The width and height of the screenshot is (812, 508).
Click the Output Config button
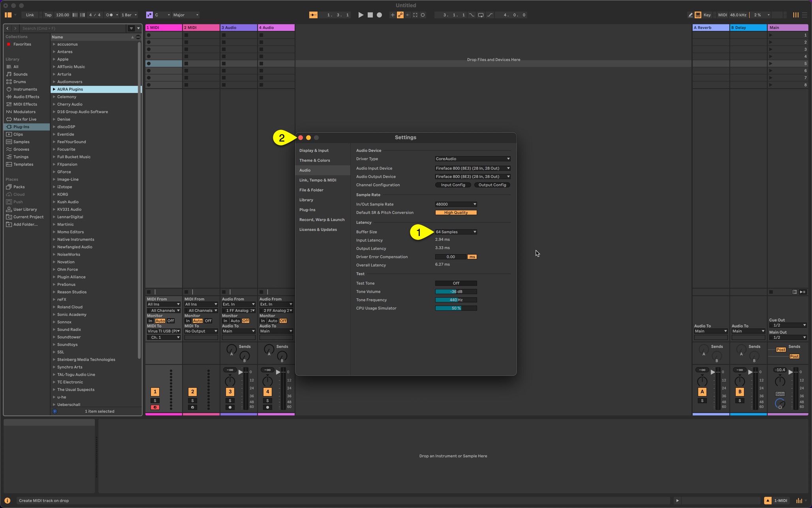pyautogui.click(x=492, y=185)
